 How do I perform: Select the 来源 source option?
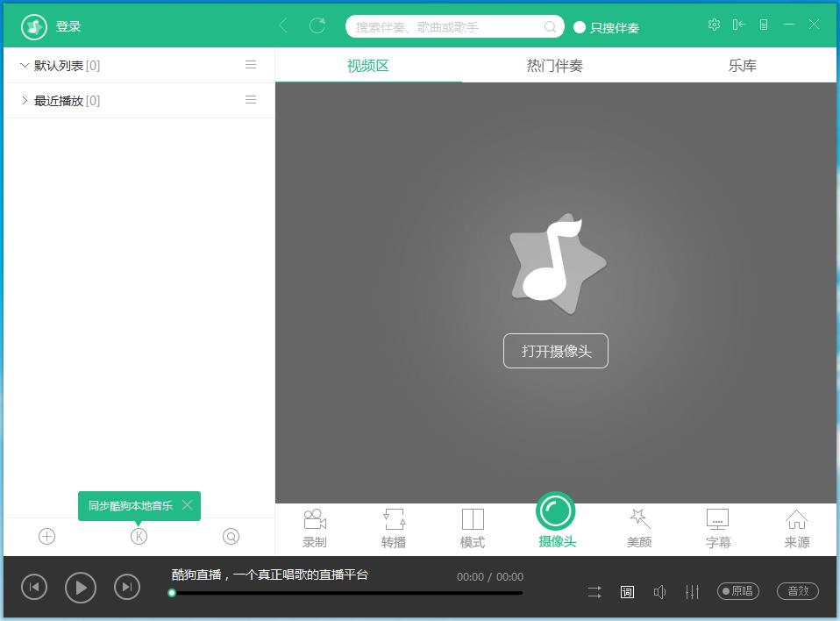point(796,526)
